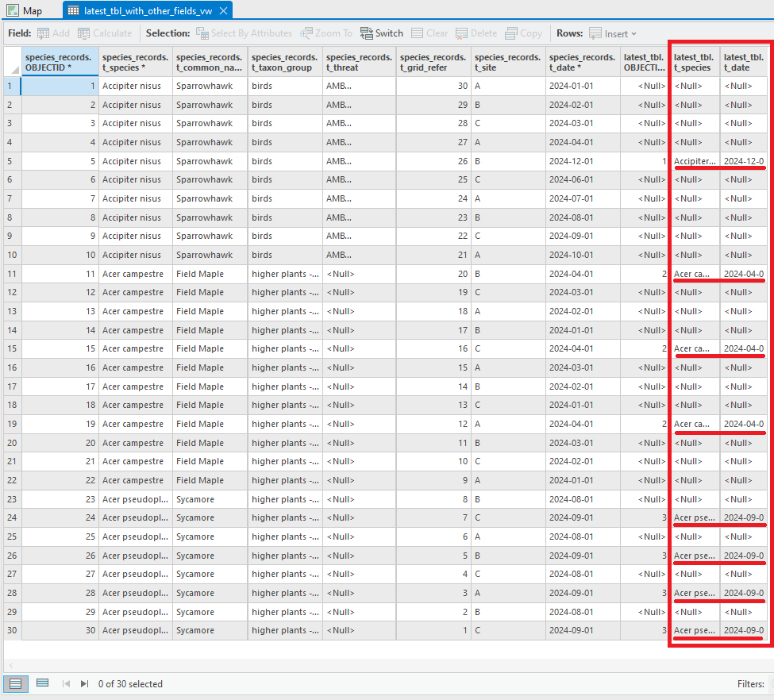Click the 'birds' cell in row 7

point(285,198)
